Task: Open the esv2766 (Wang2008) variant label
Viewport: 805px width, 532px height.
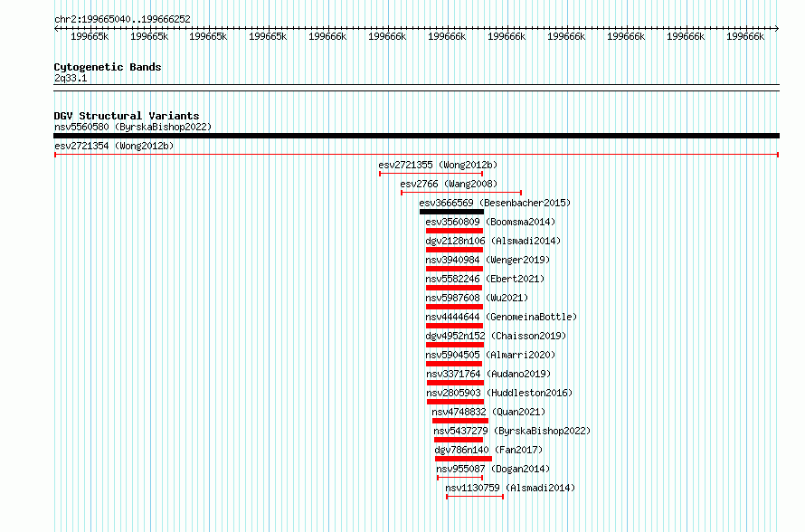Action: 449,184
